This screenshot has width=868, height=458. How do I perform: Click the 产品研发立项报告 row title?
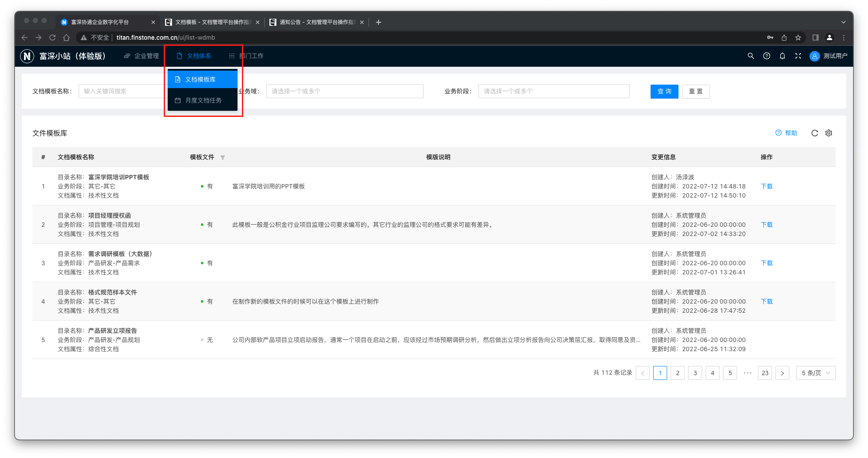click(113, 331)
